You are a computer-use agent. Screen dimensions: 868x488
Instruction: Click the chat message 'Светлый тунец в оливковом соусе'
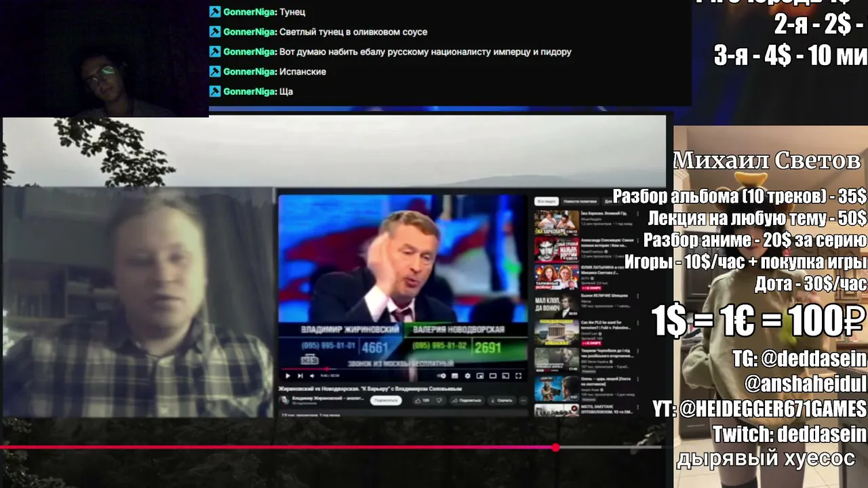pos(353,32)
